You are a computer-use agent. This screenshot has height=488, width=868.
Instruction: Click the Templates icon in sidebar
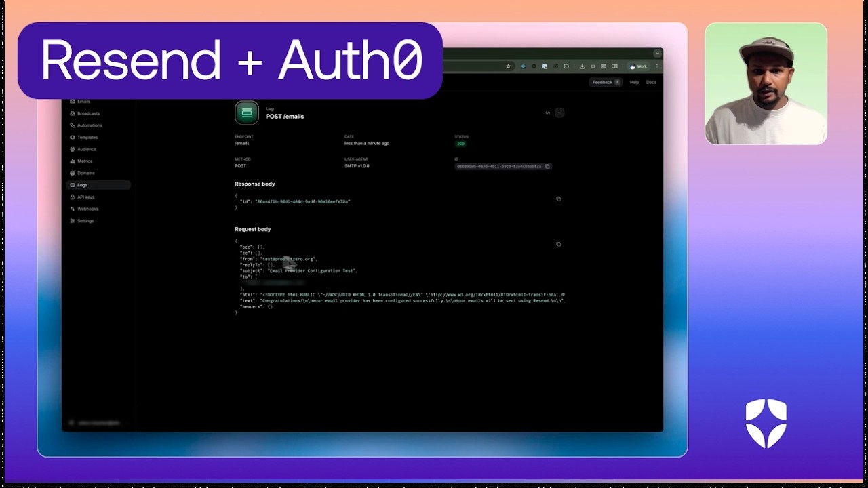click(72, 138)
